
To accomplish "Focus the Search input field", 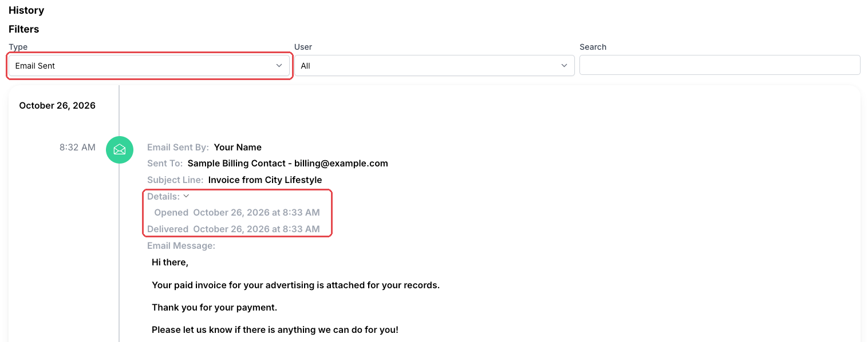I will 720,65.
